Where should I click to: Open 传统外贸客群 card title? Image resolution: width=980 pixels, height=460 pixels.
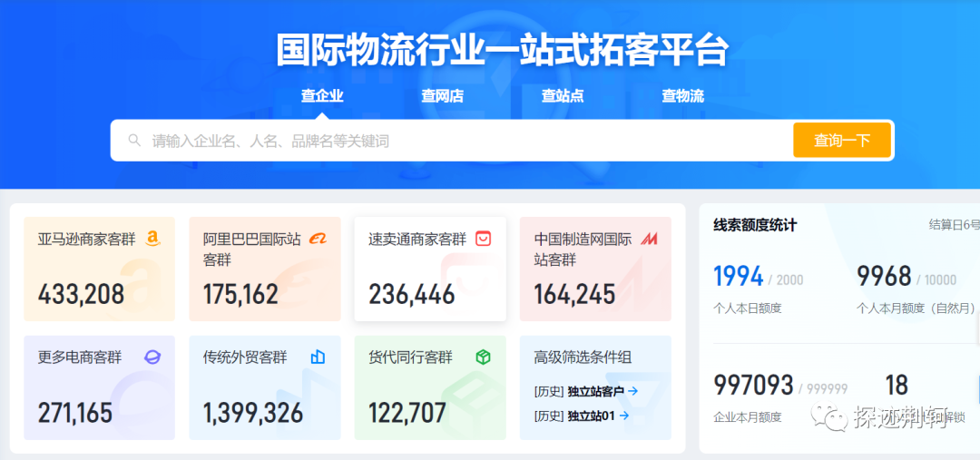pos(245,357)
